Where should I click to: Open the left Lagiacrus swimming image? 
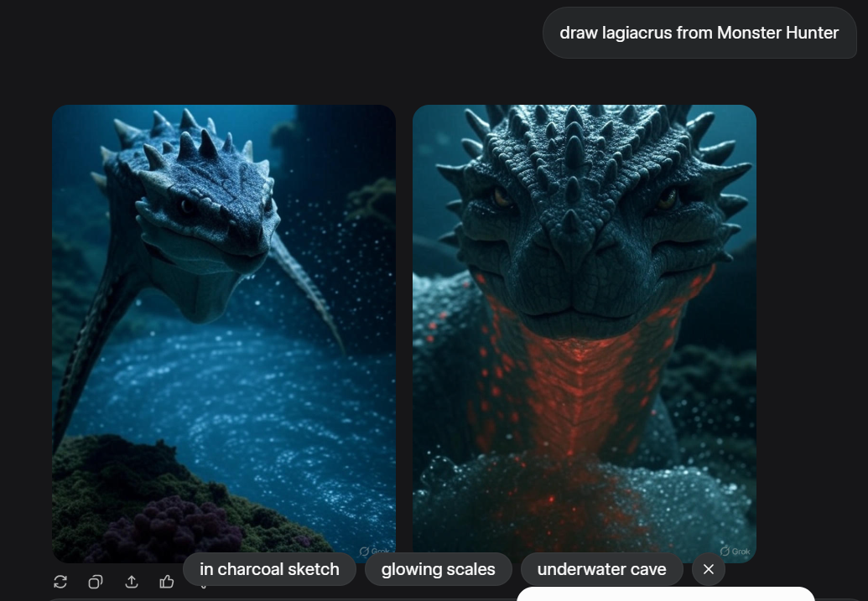click(x=224, y=333)
